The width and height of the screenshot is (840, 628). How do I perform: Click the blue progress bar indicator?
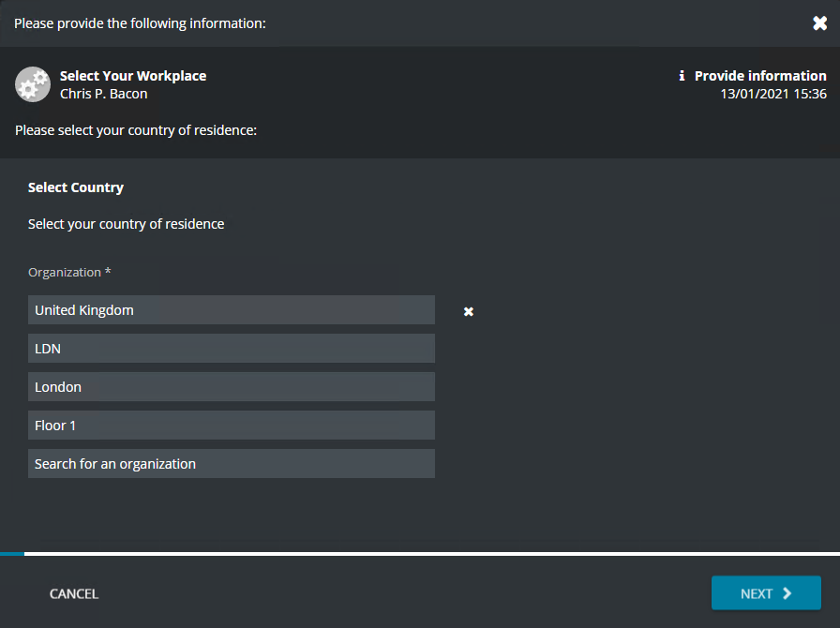(12, 554)
